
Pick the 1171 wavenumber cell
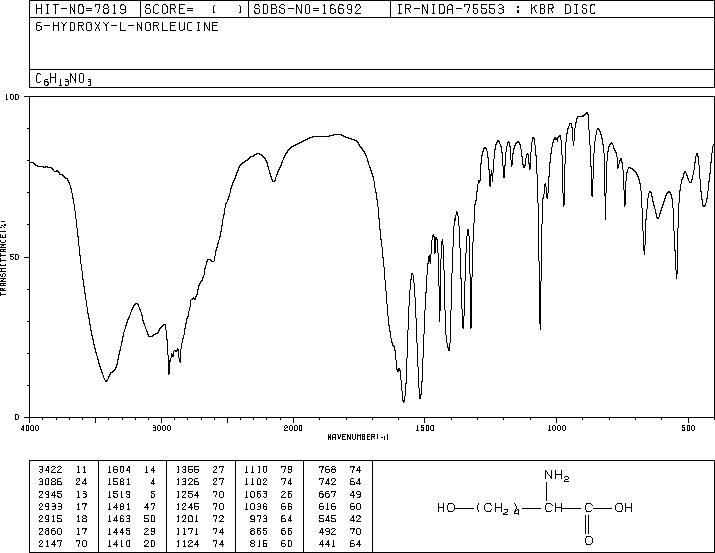(x=187, y=531)
